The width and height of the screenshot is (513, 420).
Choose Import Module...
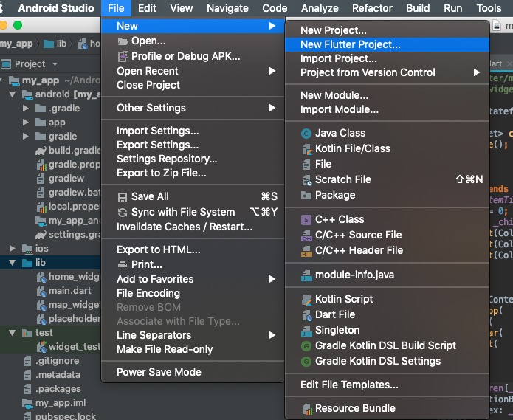(x=388, y=109)
